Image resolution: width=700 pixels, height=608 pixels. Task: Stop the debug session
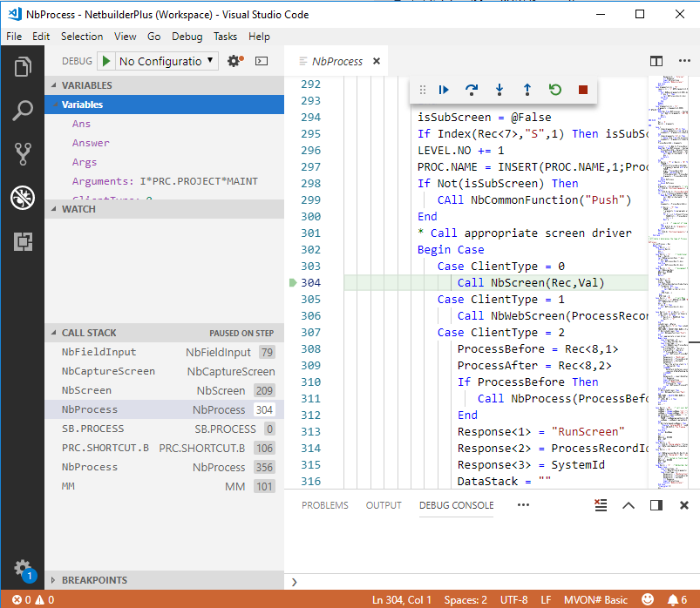click(x=583, y=90)
